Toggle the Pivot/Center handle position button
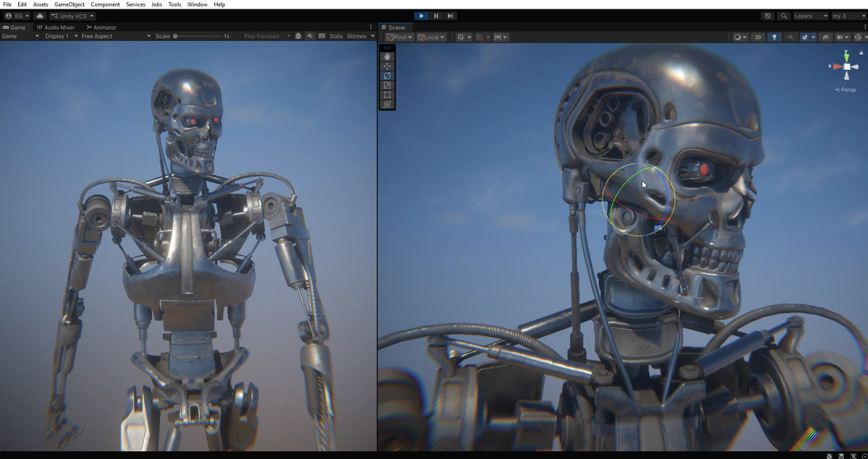 [399, 37]
